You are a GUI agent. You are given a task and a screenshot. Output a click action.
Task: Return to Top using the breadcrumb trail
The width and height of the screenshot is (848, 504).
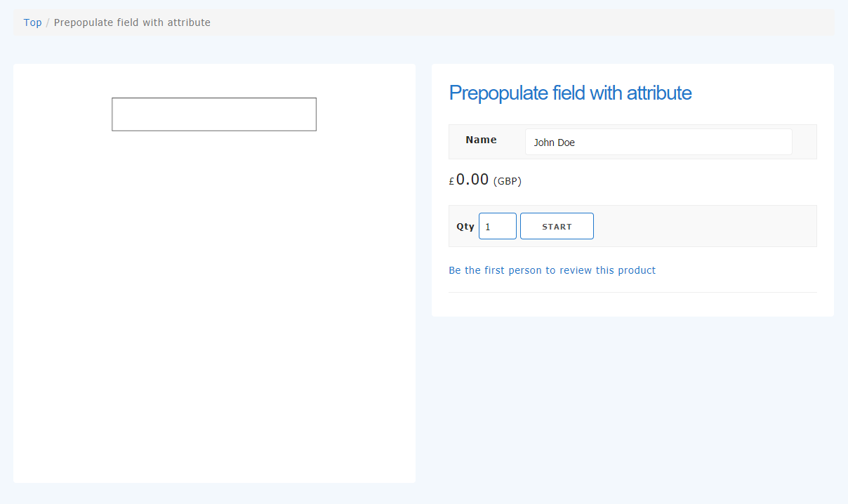coord(32,22)
